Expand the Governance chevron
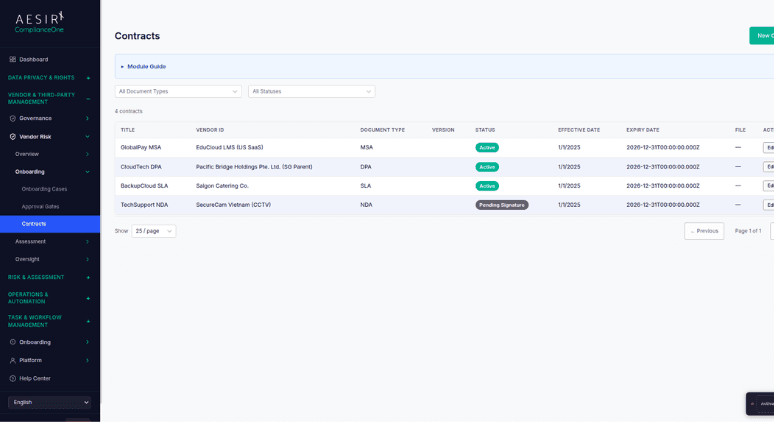The height and width of the screenshot is (422, 774). tap(87, 118)
